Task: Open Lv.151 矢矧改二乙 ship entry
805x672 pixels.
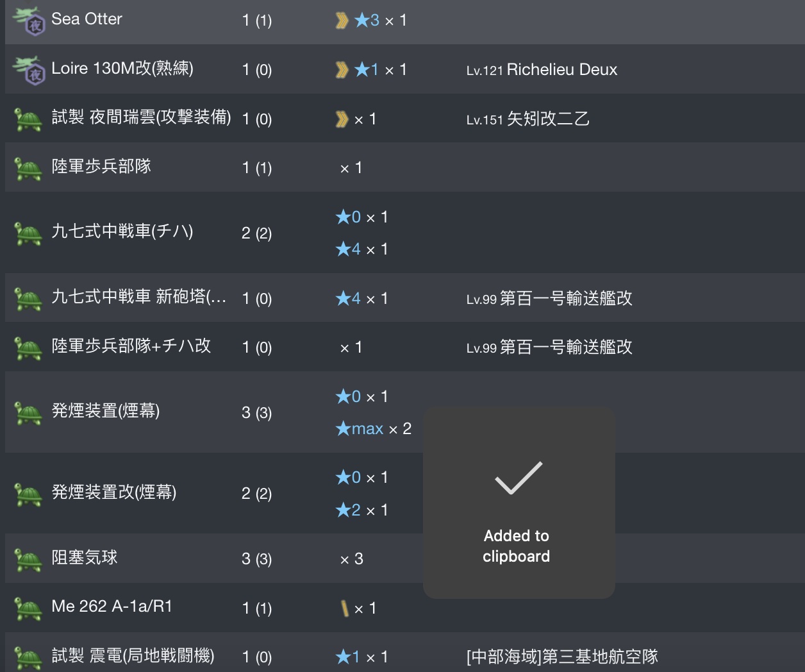Action: tap(527, 119)
